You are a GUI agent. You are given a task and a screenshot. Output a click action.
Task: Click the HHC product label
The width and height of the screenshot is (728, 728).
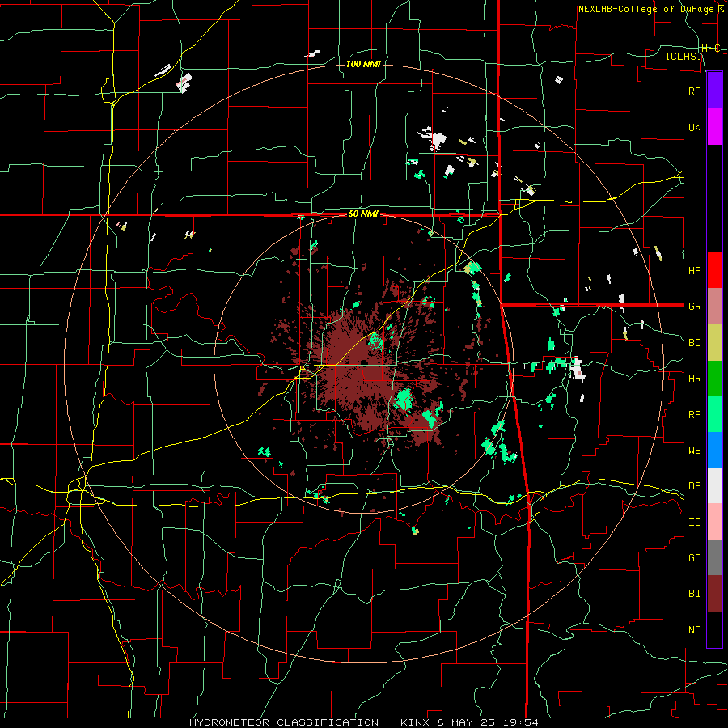click(x=711, y=48)
